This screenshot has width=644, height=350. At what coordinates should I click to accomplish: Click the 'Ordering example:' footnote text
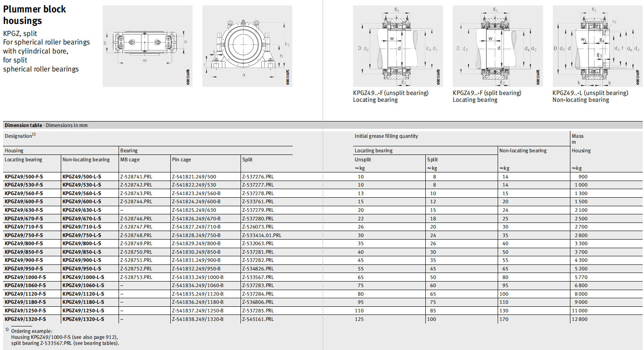coord(32,331)
